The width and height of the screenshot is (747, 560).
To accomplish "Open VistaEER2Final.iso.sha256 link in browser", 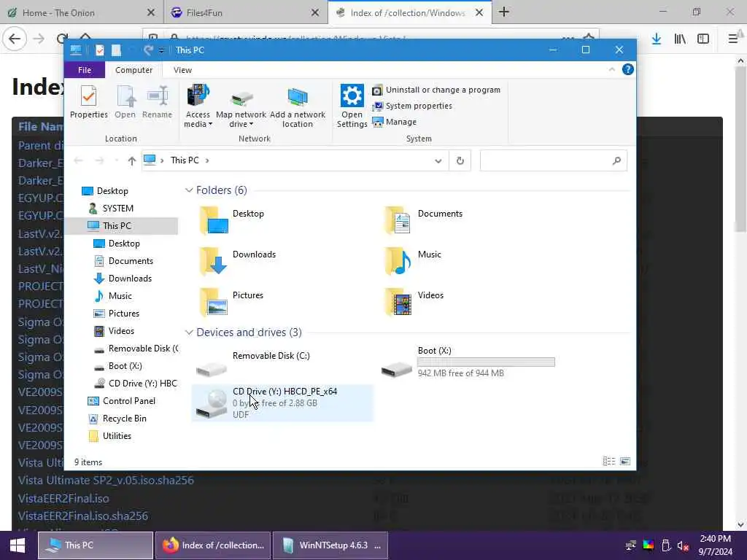I will tap(83, 516).
